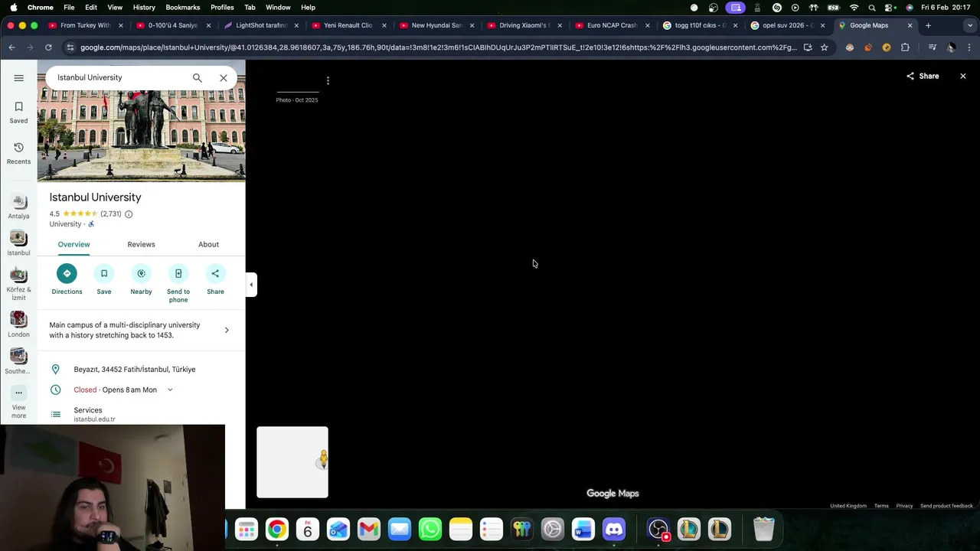Select the Overview tab

tap(73, 244)
